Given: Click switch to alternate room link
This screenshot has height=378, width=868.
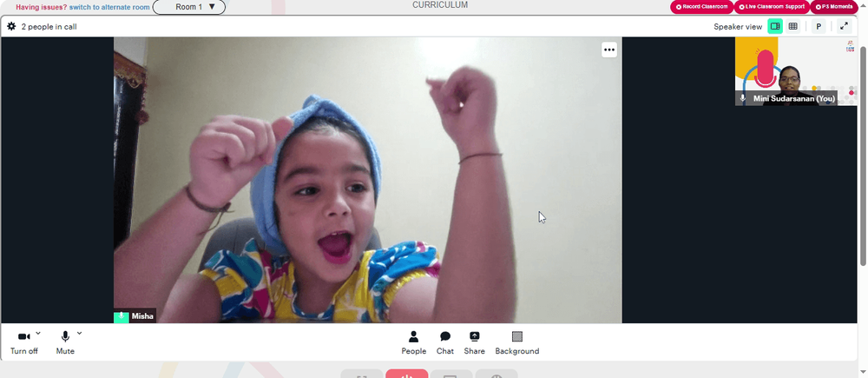Looking at the screenshot, I should (x=109, y=7).
